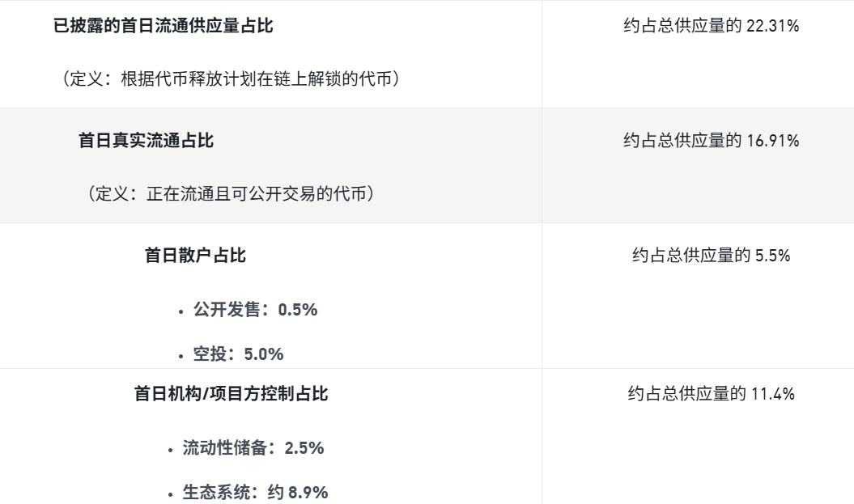Select the 首日散户占比 heading
This screenshot has width=854, height=504.
[x=195, y=256]
